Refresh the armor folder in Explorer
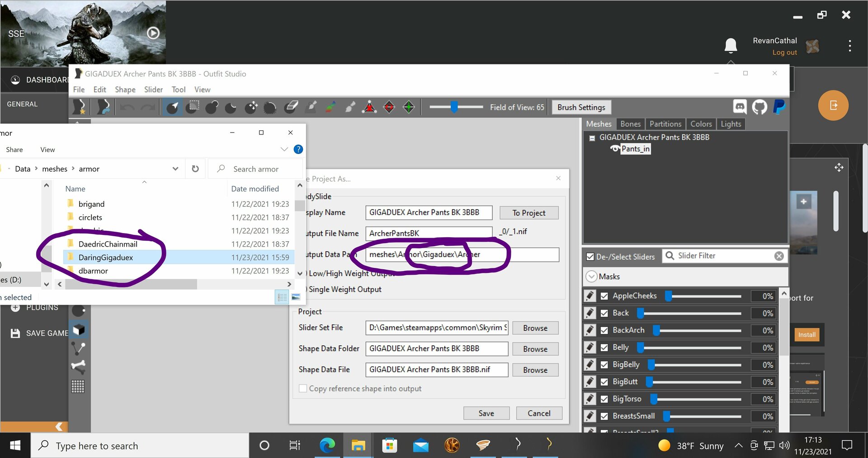 [195, 169]
